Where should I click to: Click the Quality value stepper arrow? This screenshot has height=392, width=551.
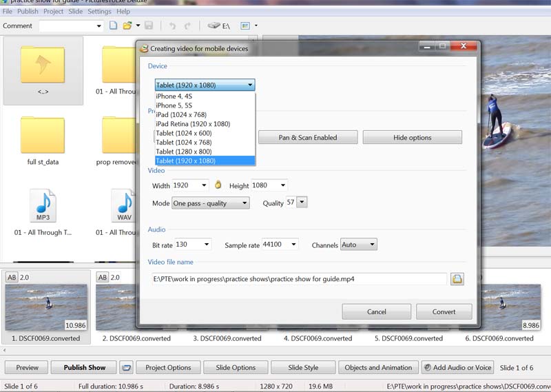[302, 203]
